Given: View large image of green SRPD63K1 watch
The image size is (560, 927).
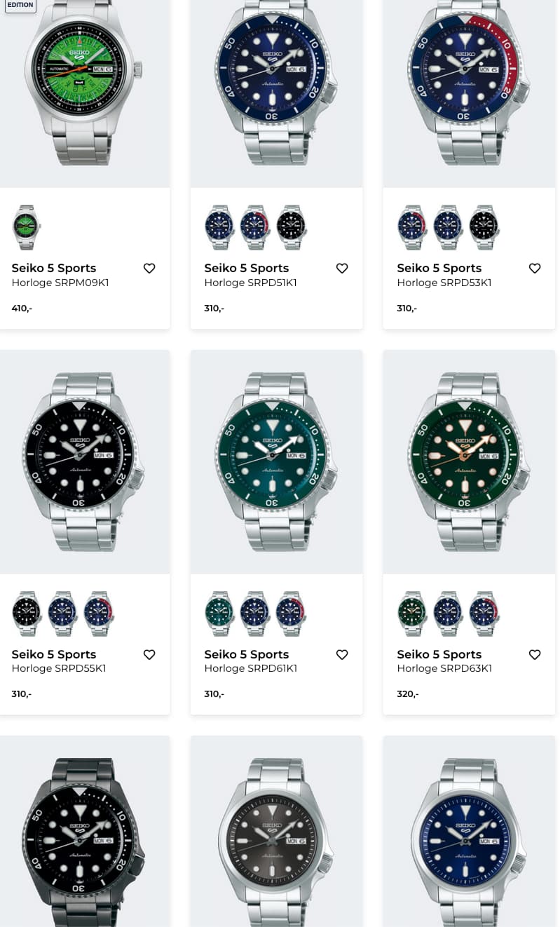Looking at the screenshot, I should point(465,461).
